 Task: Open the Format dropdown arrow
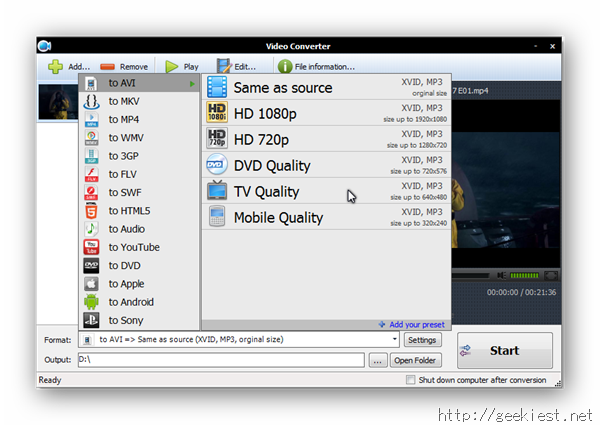pos(395,340)
